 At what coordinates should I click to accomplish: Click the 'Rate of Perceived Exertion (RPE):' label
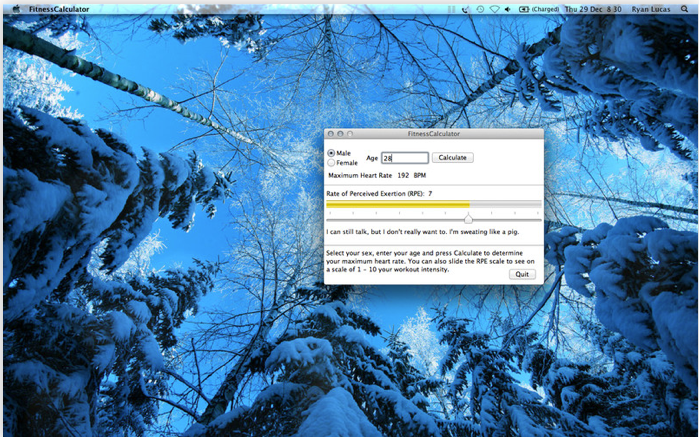pyautogui.click(x=375, y=194)
